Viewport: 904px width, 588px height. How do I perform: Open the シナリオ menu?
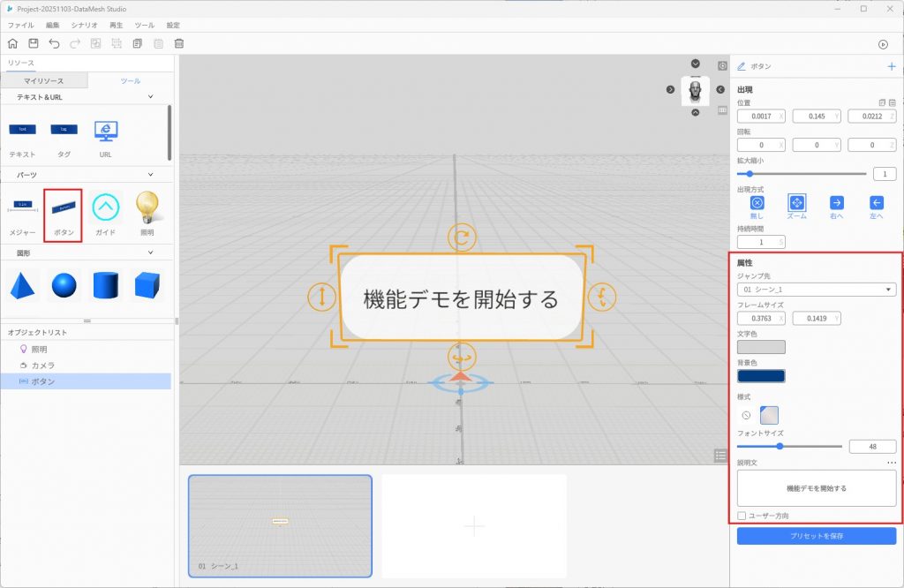(x=84, y=26)
